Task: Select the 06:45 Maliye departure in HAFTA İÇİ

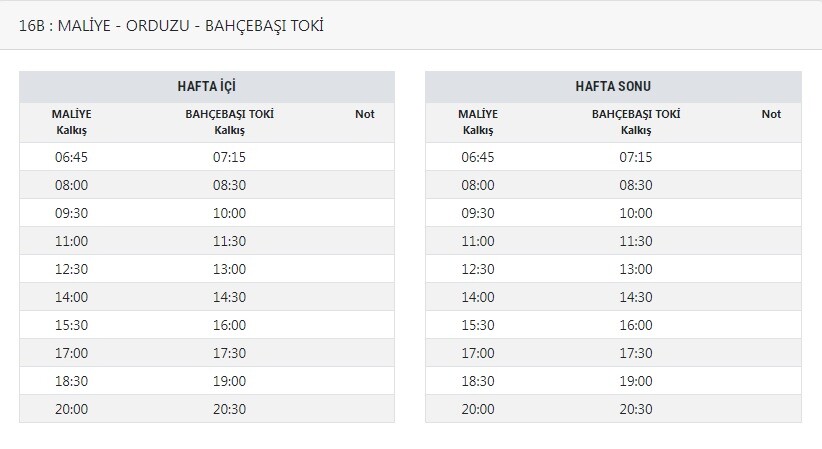Action: pos(71,157)
